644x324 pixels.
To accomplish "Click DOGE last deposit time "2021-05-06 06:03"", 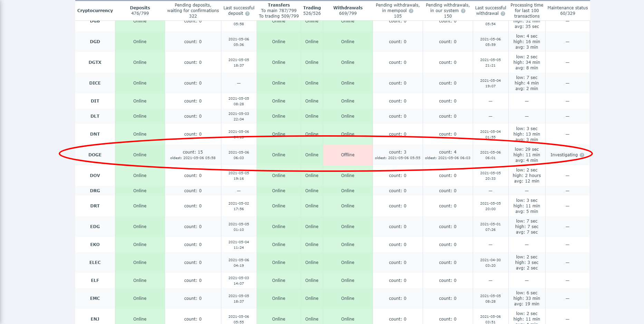I will [x=239, y=155].
